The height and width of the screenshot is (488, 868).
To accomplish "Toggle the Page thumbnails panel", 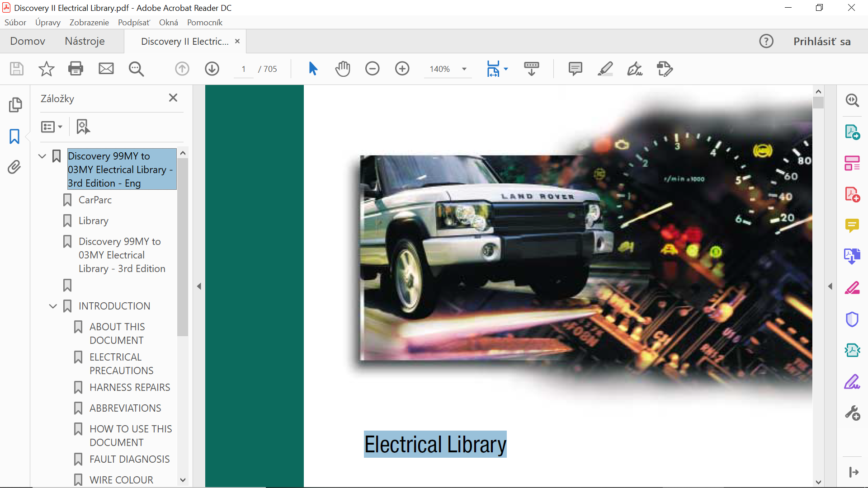I will pyautogui.click(x=14, y=104).
